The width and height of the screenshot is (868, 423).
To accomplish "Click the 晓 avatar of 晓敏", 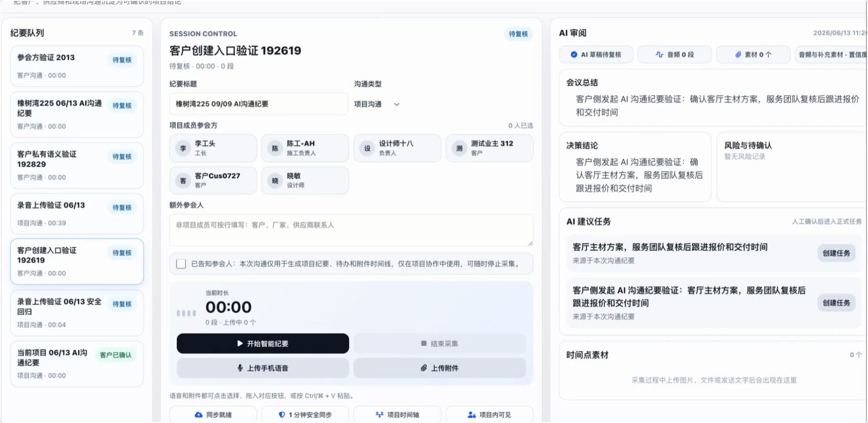I will (275, 181).
